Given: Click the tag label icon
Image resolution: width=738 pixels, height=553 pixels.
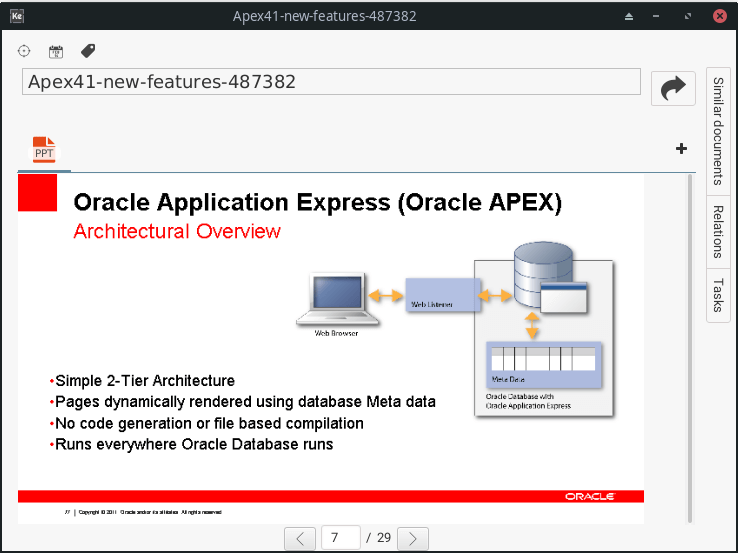Looking at the screenshot, I should pos(88,51).
